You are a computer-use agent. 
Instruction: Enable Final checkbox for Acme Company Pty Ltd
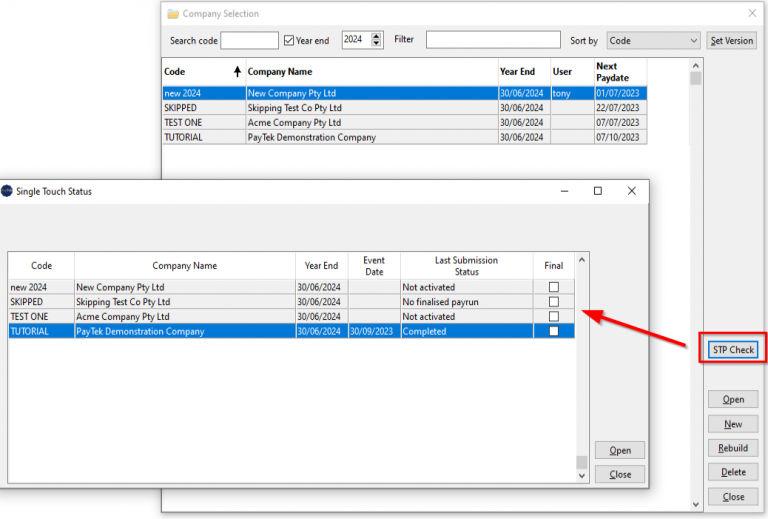(x=553, y=317)
